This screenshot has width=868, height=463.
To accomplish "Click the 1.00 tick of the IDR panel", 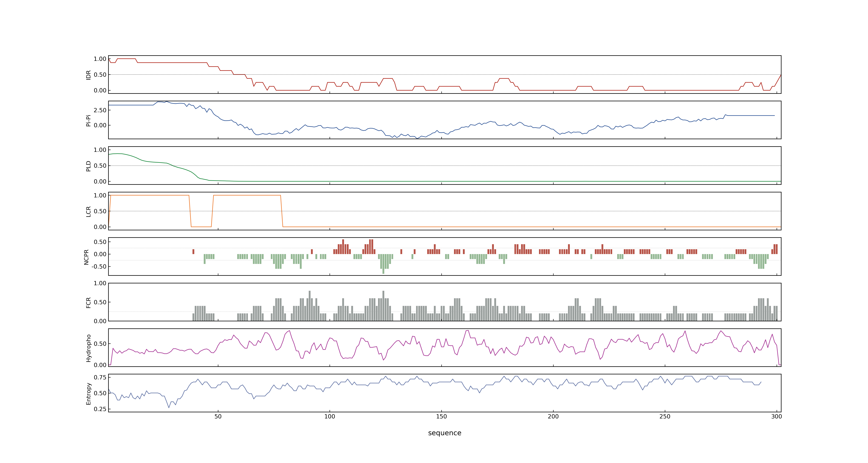I will [x=100, y=59].
